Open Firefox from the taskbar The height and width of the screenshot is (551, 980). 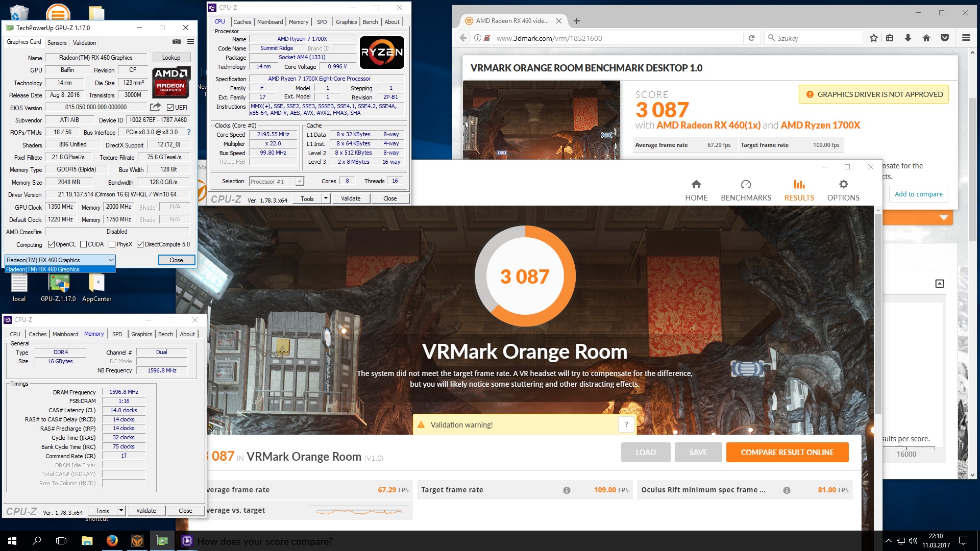point(112,541)
